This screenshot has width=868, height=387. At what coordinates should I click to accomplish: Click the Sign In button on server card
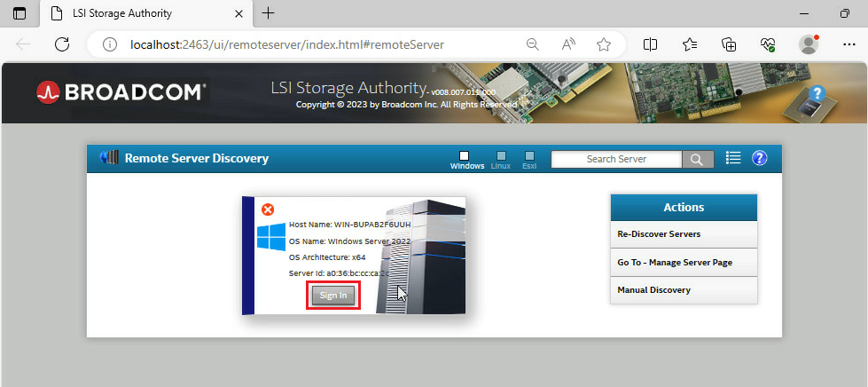pyautogui.click(x=333, y=296)
